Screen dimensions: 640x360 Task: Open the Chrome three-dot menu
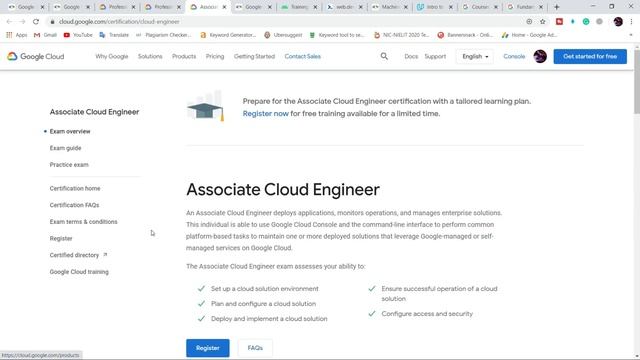(x=631, y=22)
